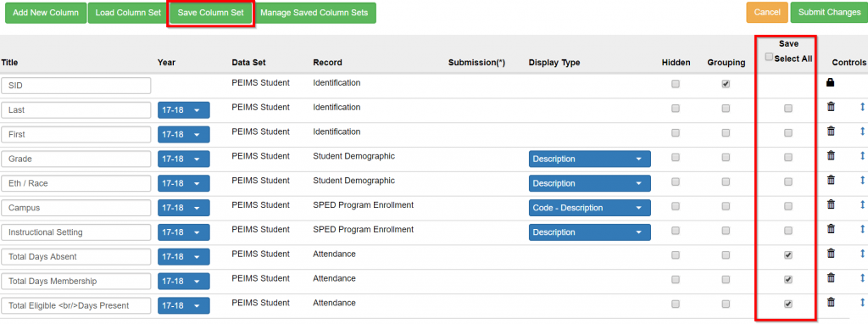Open Year dropdown for Instructional Setting row
The width and height of the screenshot is (868, 324).
184,232
